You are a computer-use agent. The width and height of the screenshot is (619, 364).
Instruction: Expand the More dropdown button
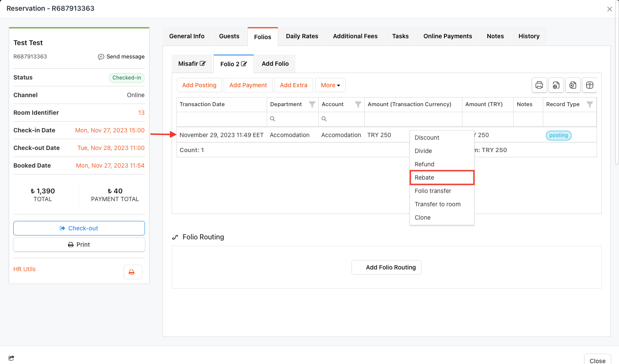coord(330,85)
